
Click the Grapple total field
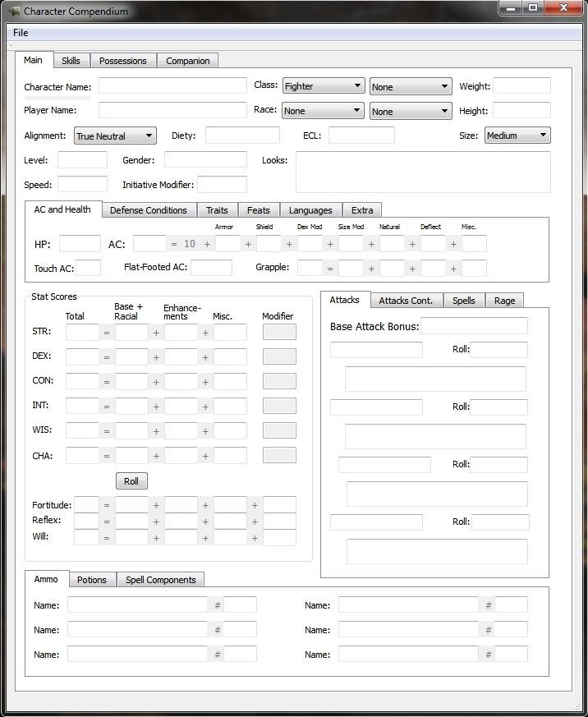pos(310,268)
